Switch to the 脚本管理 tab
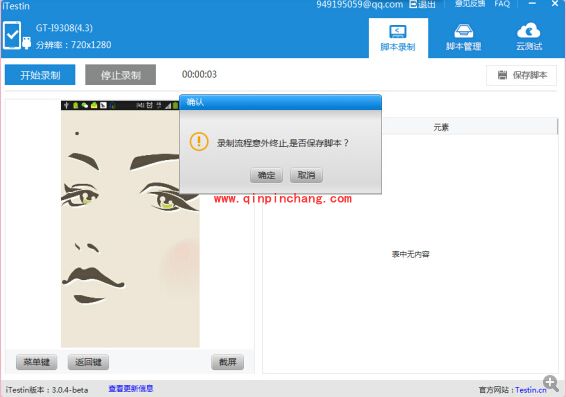 click(463, 38)
